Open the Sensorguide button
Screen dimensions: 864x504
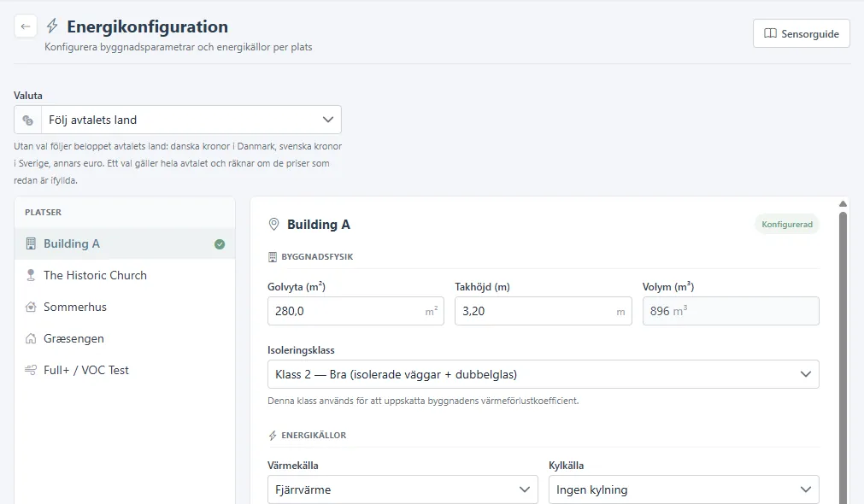[x=801, y=33]
